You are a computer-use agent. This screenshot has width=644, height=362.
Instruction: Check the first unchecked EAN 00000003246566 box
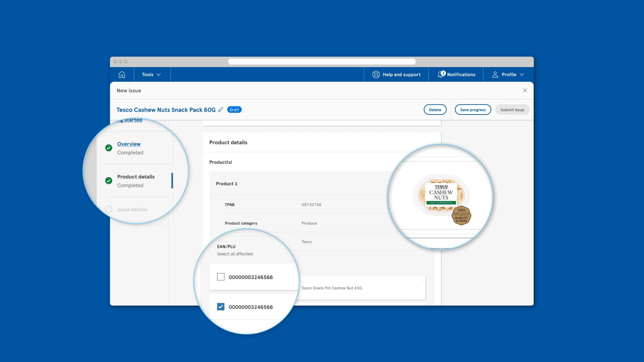pos(221,277)
